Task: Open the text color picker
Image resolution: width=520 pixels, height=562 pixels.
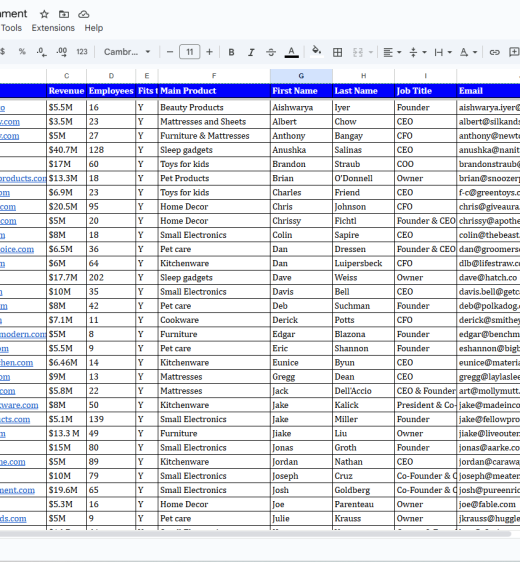Action: [x=291, y=52]
